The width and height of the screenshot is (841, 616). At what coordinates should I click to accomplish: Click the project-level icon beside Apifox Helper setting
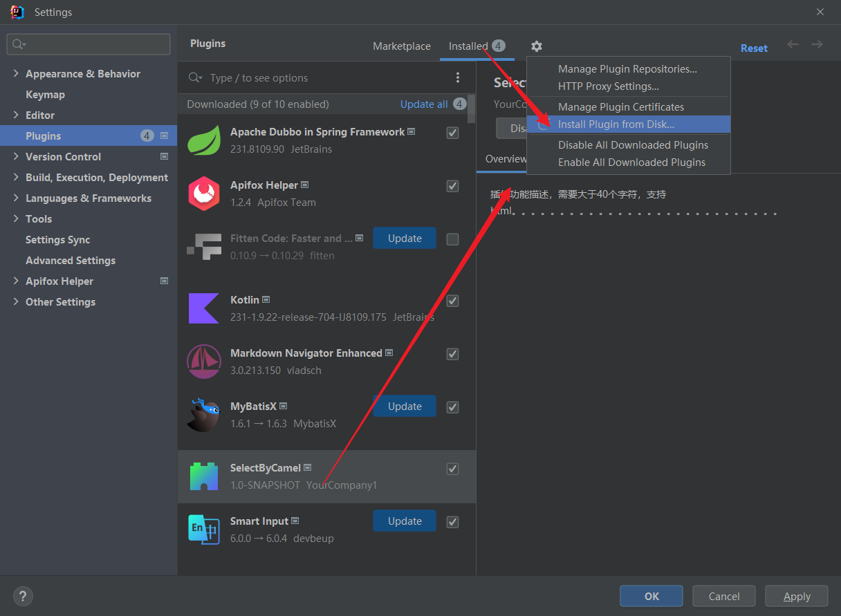tap(164, 281)
